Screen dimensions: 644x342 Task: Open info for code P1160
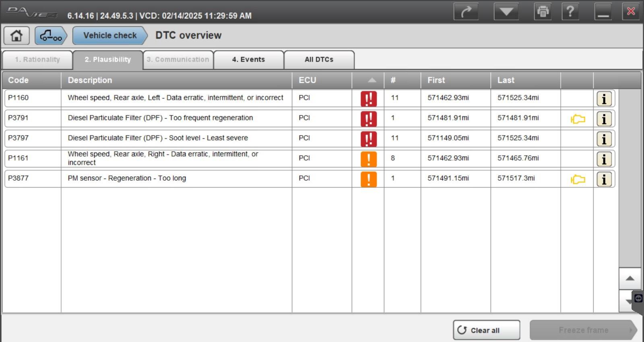[x=604, y=99]
